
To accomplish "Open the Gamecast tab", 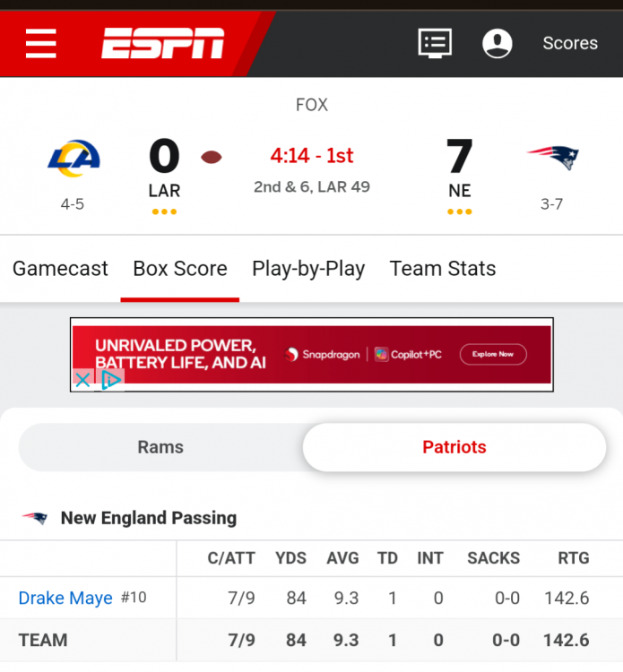I will (x=60, y=269).
